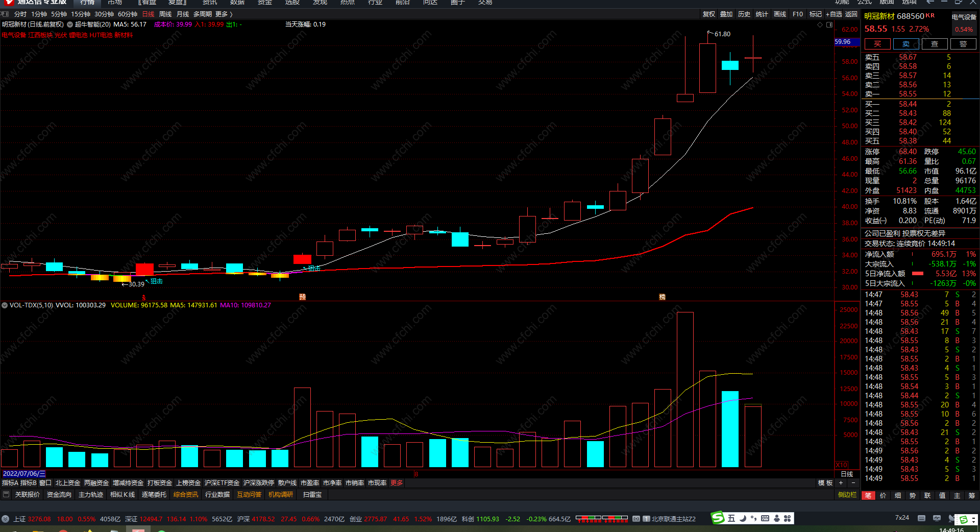This screenshot has width=980, height=532.
Task: Click the 查 query button
Action: tap(935, 44)
